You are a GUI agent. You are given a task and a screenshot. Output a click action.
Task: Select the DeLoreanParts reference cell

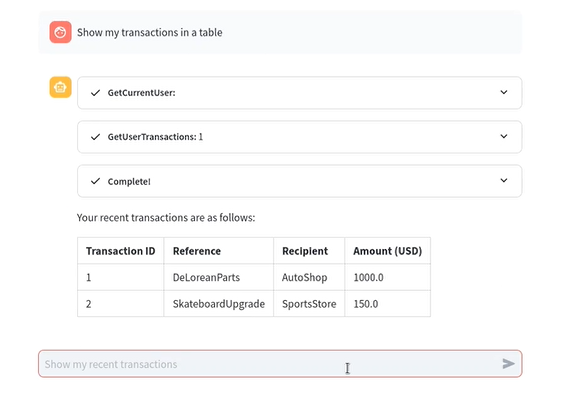pos(219,277)
